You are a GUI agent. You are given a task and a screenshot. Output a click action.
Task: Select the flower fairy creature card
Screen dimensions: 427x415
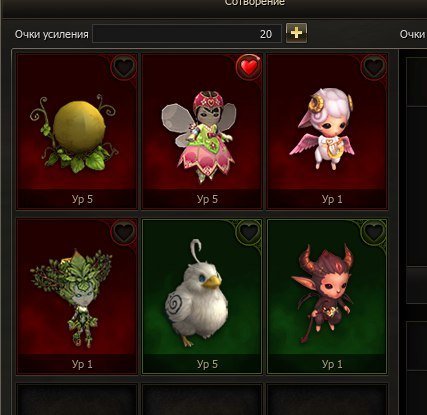202,131
